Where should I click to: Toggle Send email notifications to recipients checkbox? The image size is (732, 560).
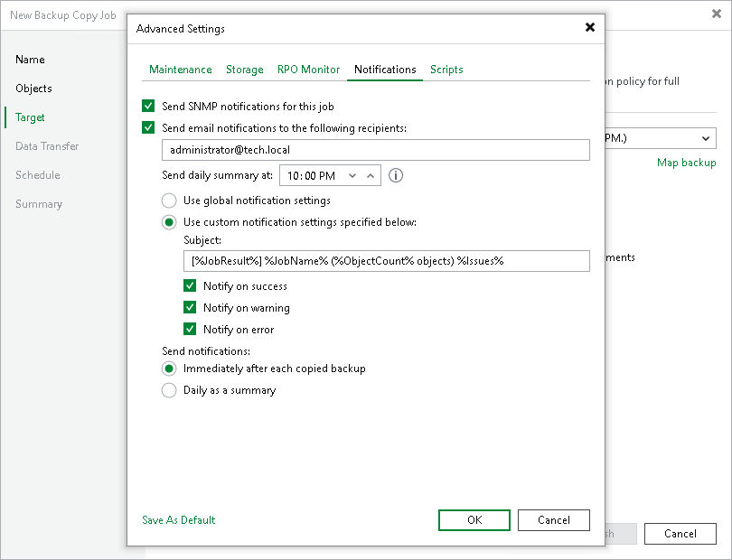click(148, 127)
